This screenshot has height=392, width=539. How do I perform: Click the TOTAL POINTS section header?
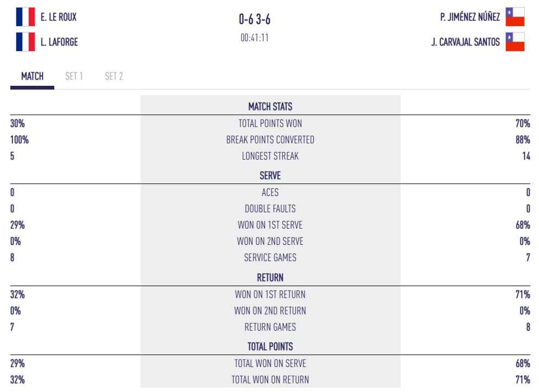click(270, 346)
